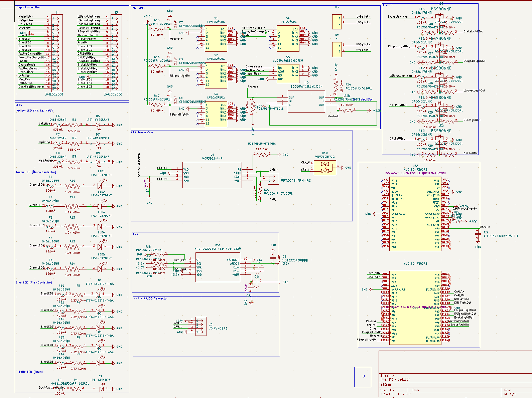Select the title block File: DC.kicad_sch text
Image resolution: width=532 pixels, height=398 pixels.
[x=395, y=379]
